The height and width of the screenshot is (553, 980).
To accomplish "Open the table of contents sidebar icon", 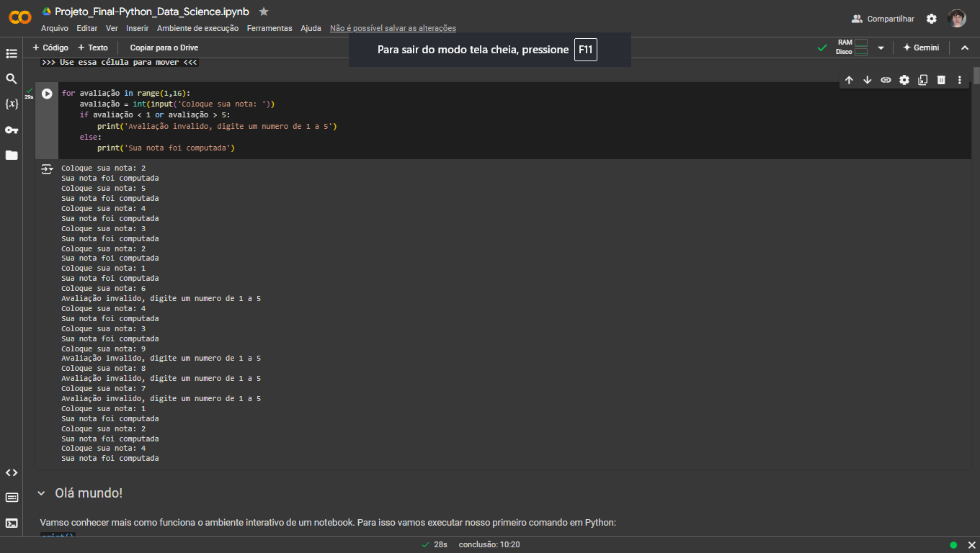I will [x=12, y=53].
